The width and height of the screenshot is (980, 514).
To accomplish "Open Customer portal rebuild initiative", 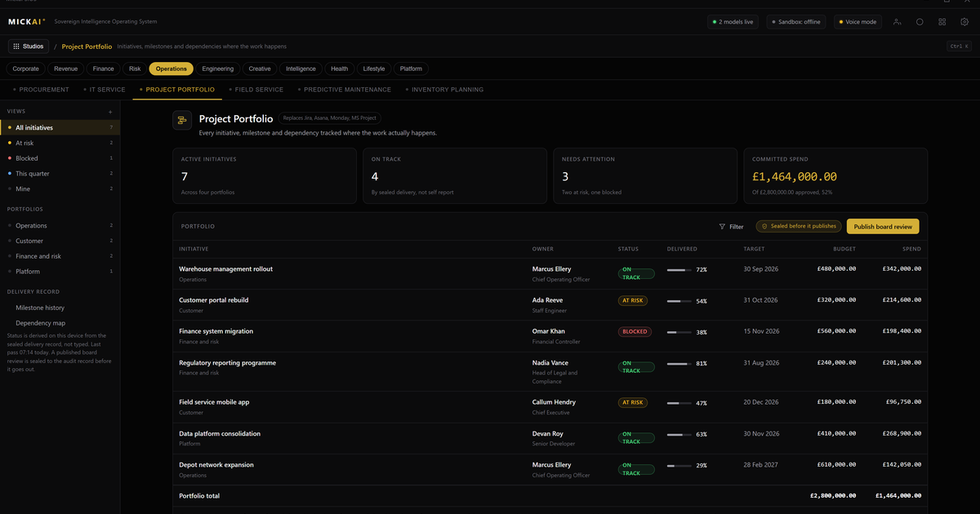I will [214, 300].
